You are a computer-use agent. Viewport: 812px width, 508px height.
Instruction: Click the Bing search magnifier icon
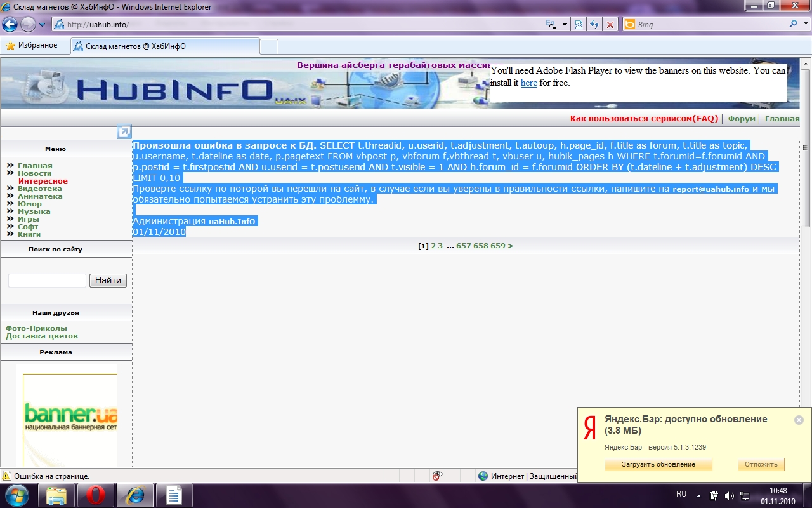pos(793,25)
